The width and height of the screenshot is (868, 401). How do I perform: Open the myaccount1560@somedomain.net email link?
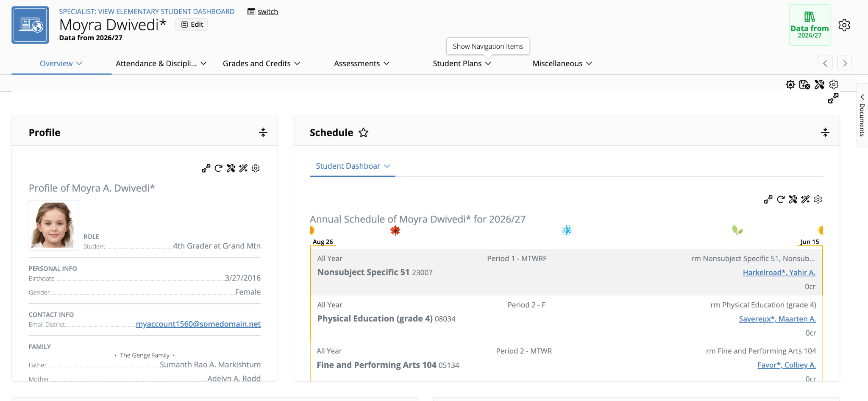198,324
